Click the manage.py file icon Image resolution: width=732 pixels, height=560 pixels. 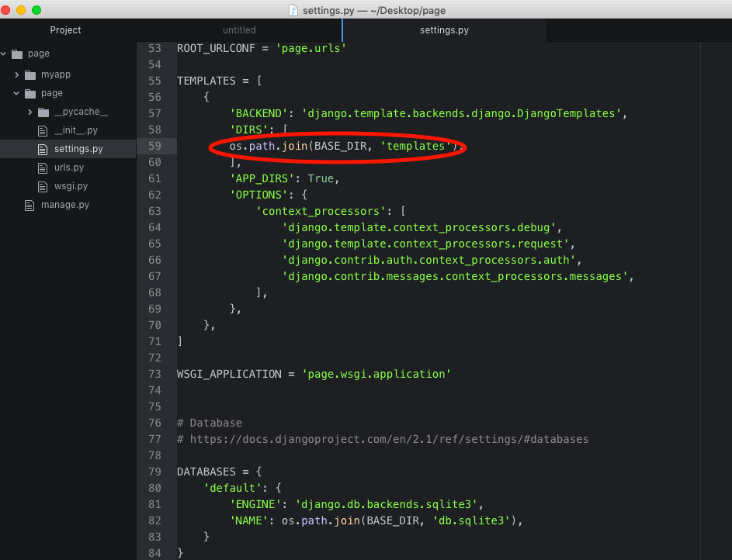[x=29, y=206]
